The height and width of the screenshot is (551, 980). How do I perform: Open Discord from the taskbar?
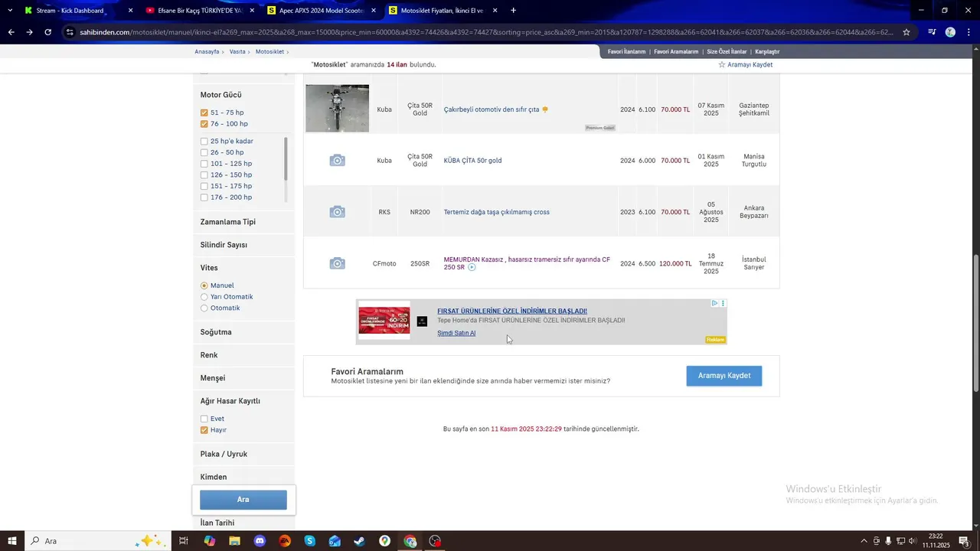tap(260, 541)
